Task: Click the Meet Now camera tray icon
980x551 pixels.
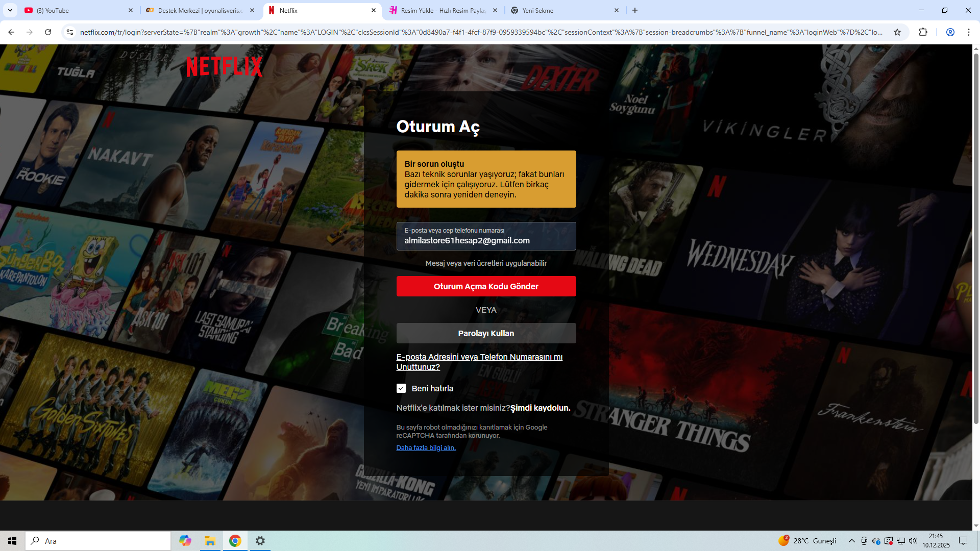Action: tap(864, 541)
